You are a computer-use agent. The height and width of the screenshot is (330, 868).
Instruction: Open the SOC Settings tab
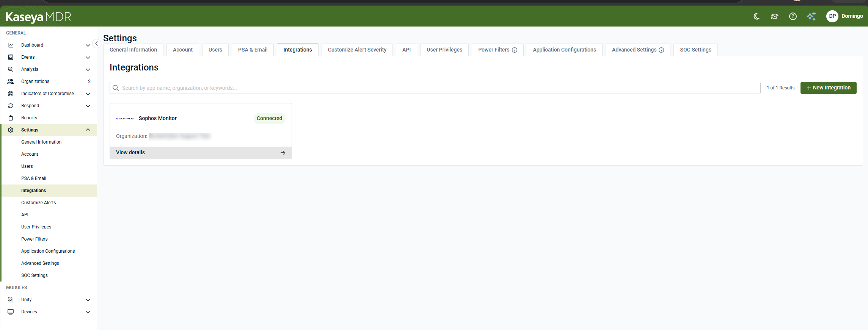696,50
